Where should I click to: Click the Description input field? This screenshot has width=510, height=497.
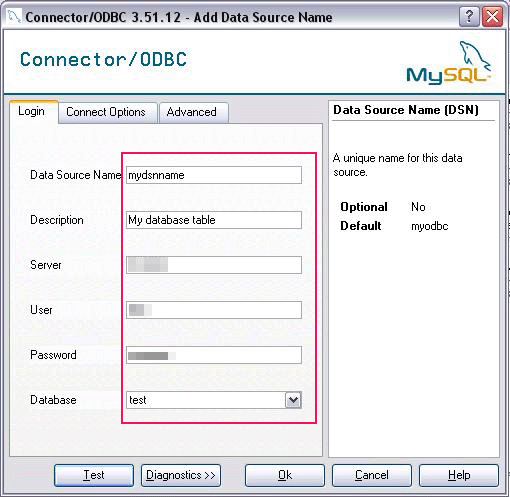click(214, 220)
